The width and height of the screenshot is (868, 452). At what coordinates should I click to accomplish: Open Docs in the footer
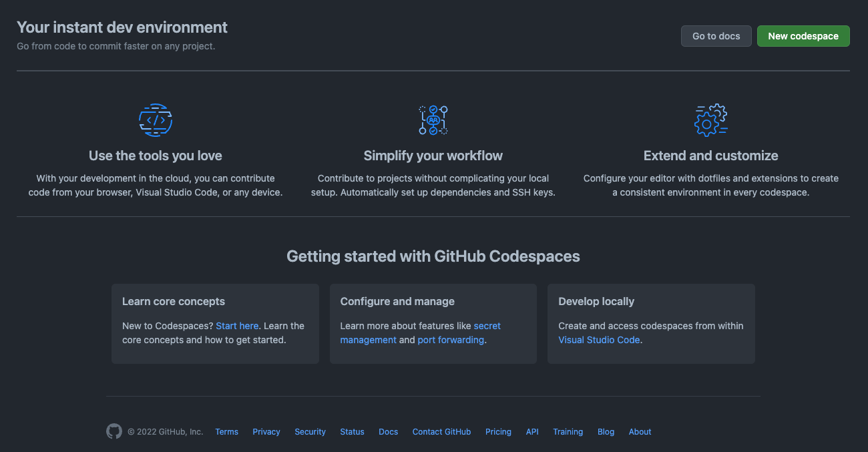click(x=389, y=432)
